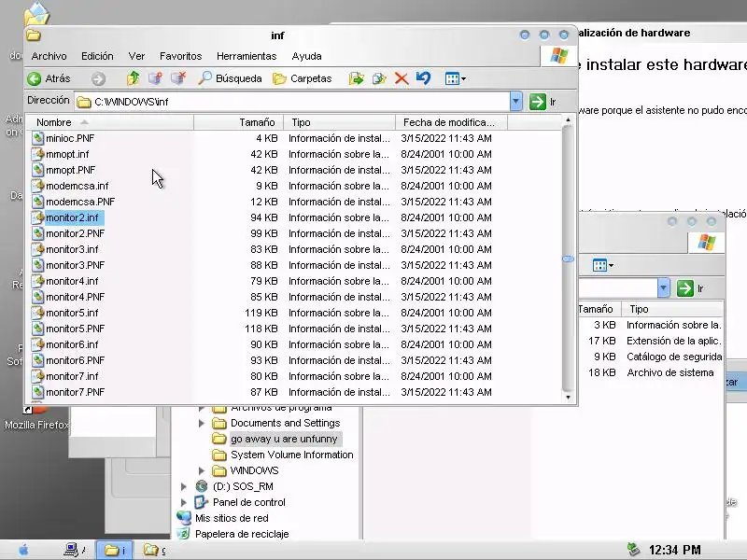Open the Edición menu
Viewport: 747px width, 560px height.
pyautogui.click(x=97, y=56)
